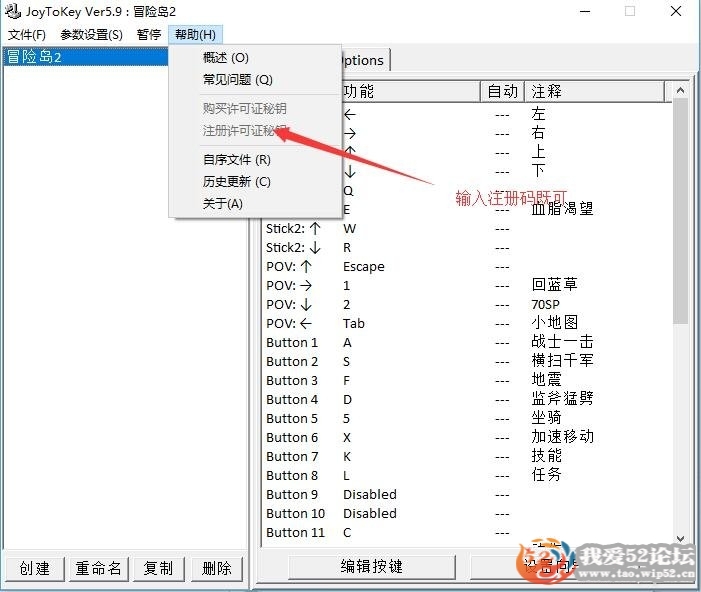Image resolution: width=701 pixels, height=592 pixels.
Task: Close the 帮助(H) menu
Action: point(195,34)
